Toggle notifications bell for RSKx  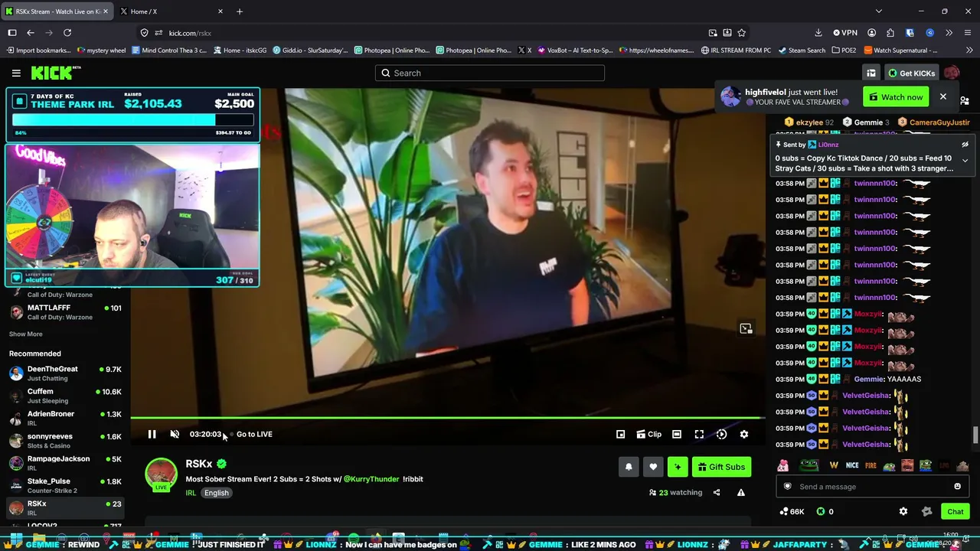click(629, 467)
